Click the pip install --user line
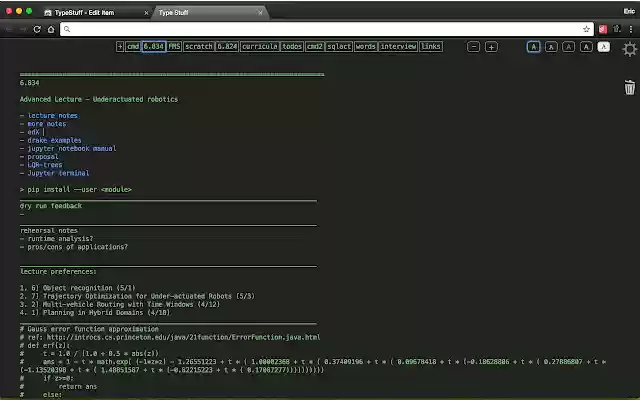640x400 pixels. click(x=76, y=189)
